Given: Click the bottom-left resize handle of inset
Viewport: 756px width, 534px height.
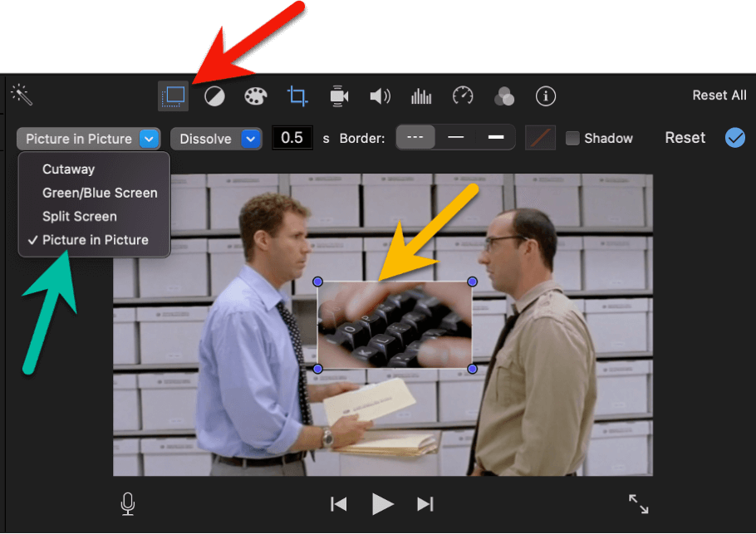Looking at the screenshot, I should coord(317,369).
